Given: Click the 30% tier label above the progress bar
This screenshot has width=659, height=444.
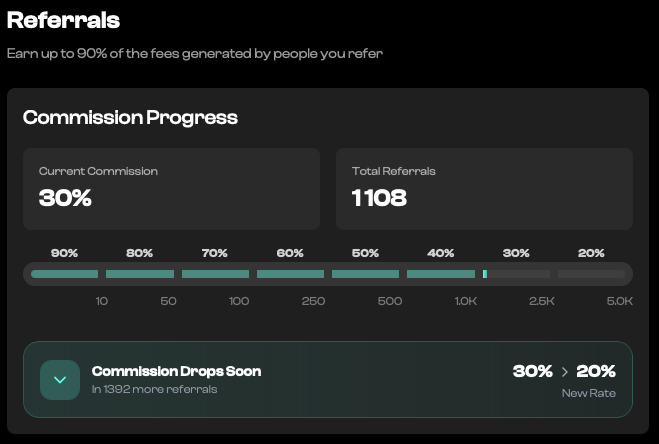Looking at the screenshot, I should point(516,253).
